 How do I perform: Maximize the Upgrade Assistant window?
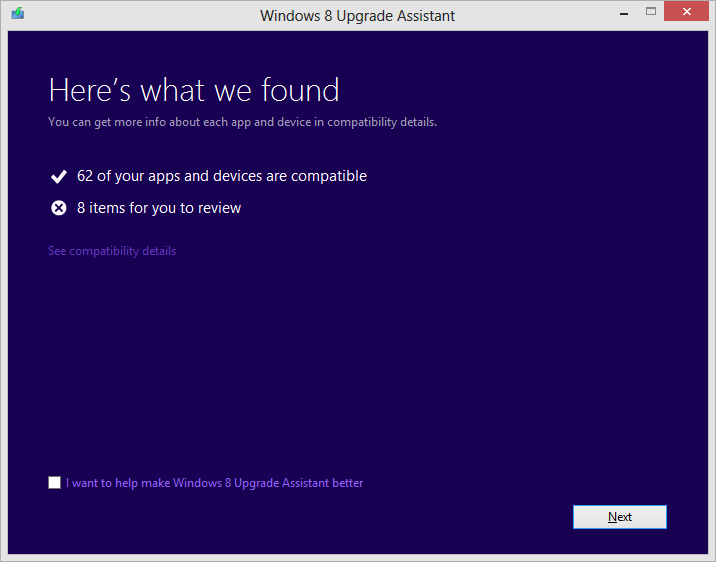pos(651,12)
